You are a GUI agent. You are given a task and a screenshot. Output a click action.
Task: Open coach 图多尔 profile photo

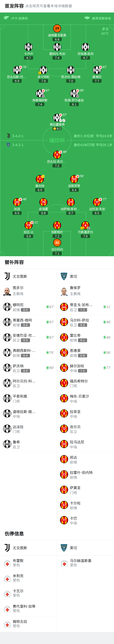(x=7, y=291)
